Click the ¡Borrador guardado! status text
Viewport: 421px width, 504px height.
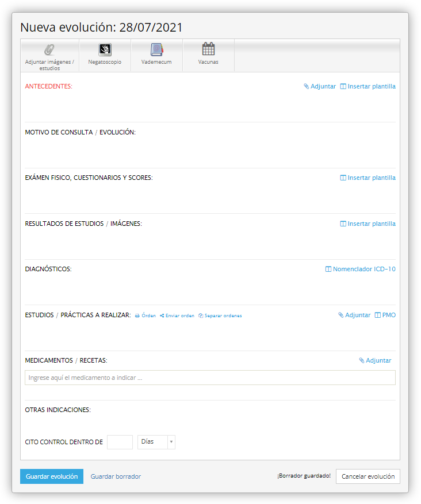pos(304,476)
